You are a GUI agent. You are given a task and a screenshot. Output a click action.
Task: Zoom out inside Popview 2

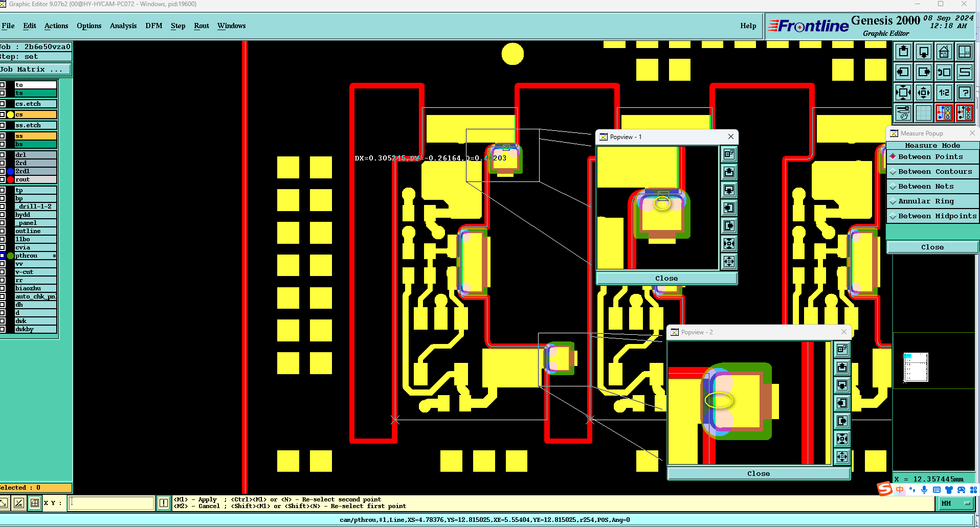coord(842,456)
